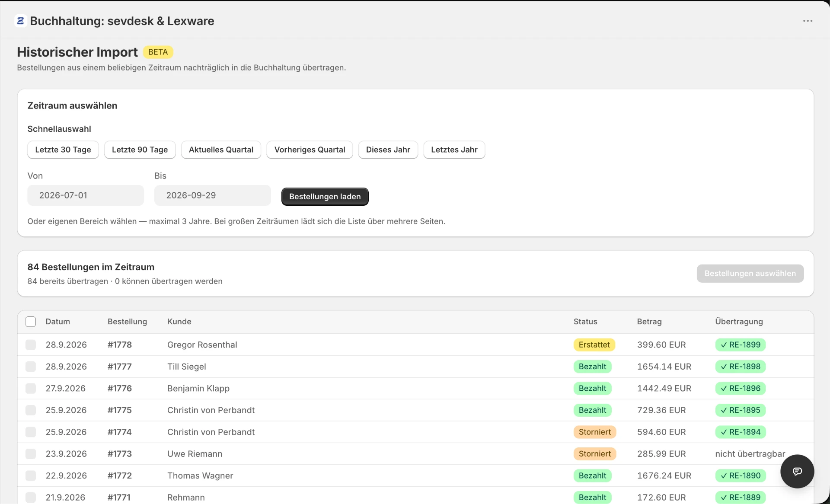
Task: Click the Erstattet status badge
Action: pos(594,345)
